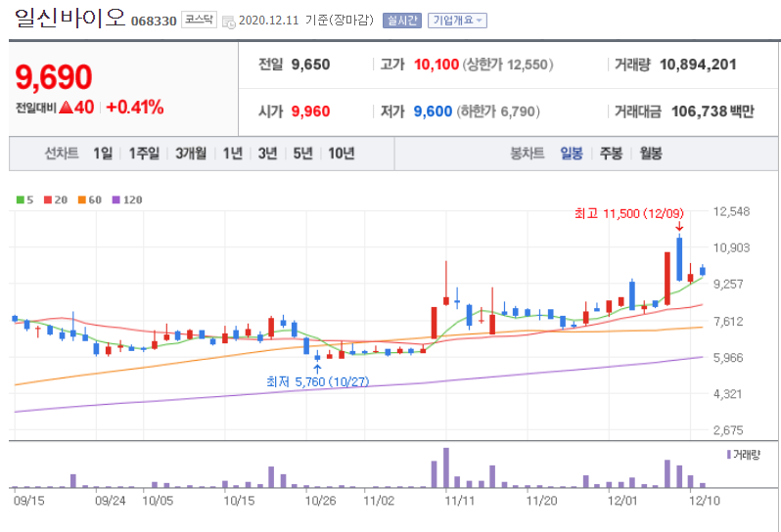The width and height of the screenshot is (781, 532).
Task: Click the 11/11 date label on x-axis
Action: [459, 500]
